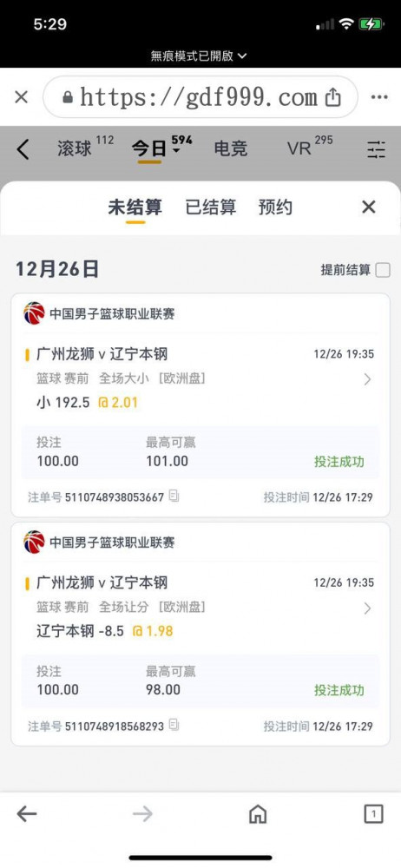This screenshot has height=868, width=401.
Task: Stop loading with address bar X icon
Action: pyautogui.click(x=21, y=97)
